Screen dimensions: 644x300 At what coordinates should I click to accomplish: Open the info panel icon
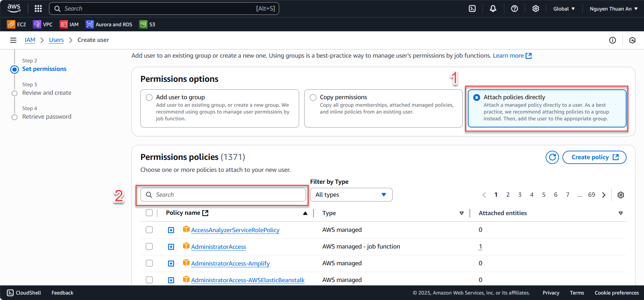coord(613,40)
